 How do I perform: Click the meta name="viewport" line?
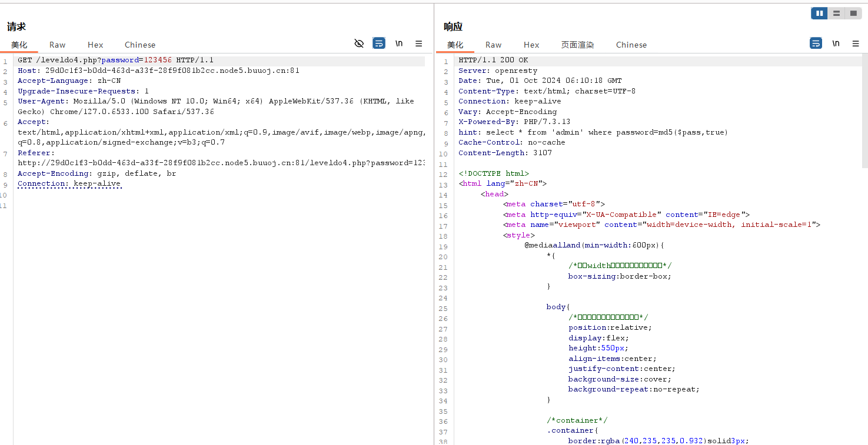click(661, 225)
